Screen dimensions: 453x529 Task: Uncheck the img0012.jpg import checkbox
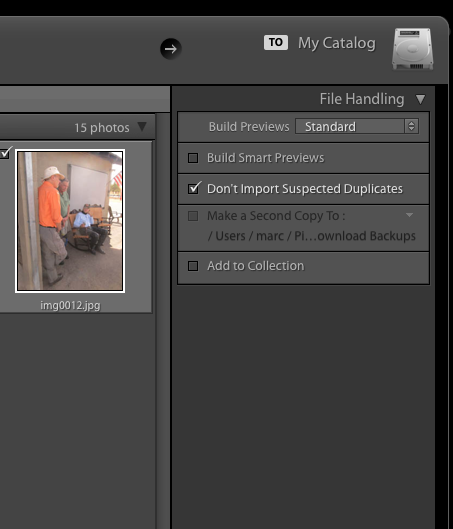(x=5, y=153)
